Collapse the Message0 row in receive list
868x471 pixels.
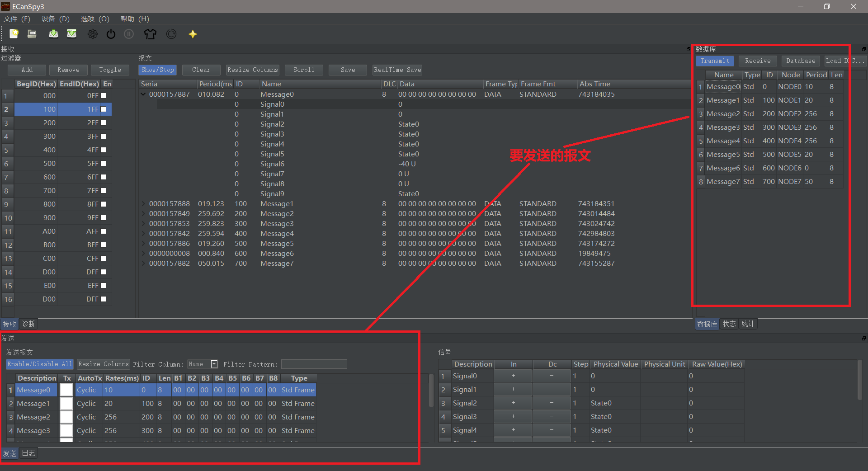[x=143, y=94]
